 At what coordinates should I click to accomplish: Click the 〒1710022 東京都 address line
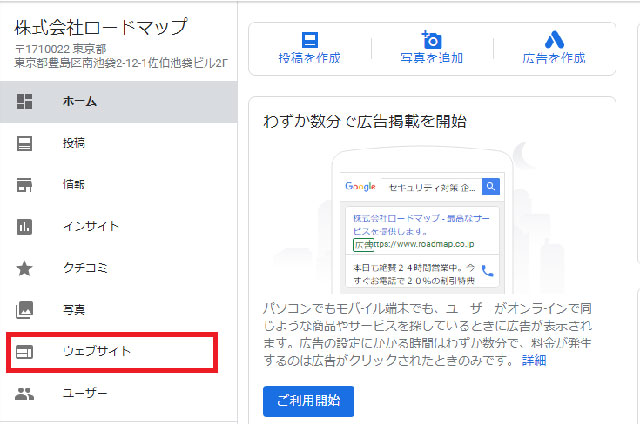pos(61,49)
